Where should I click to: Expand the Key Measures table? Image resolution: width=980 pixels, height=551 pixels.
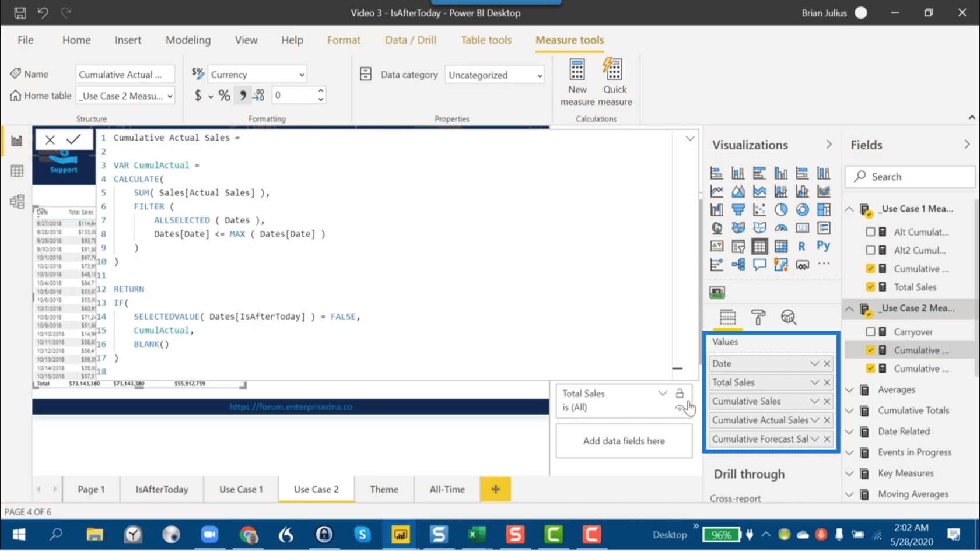[849, 473]
